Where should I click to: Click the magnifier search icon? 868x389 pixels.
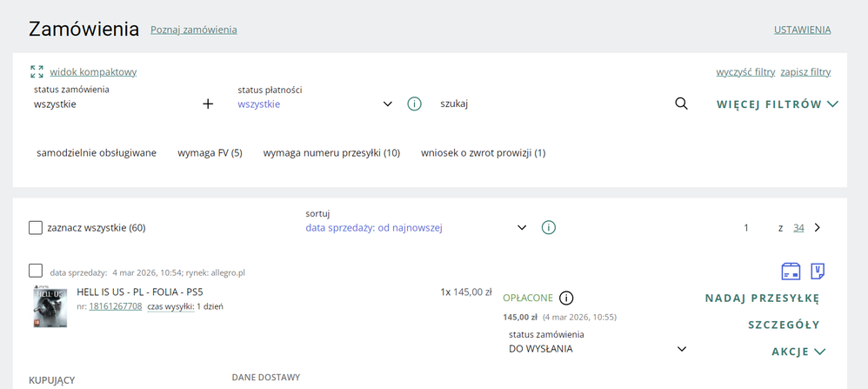[681, 104]
